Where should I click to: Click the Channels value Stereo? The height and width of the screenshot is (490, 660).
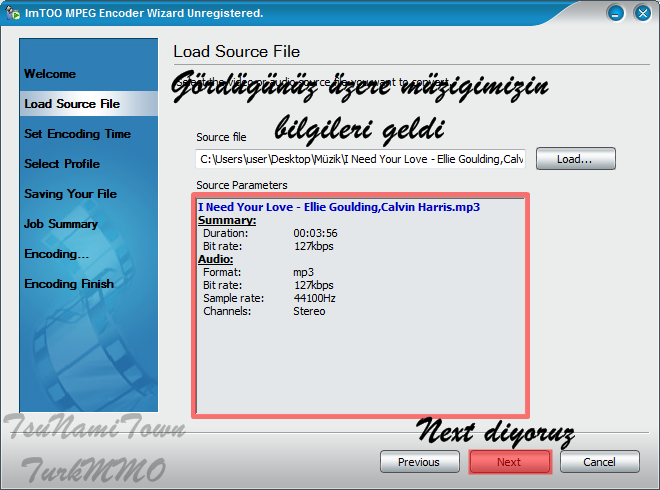[x=309, y=311]
